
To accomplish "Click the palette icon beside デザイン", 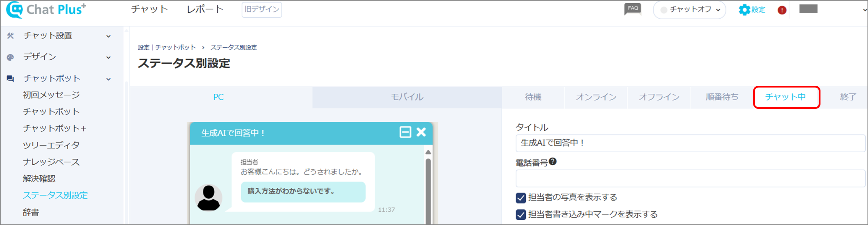I will (x=10, y=57).
